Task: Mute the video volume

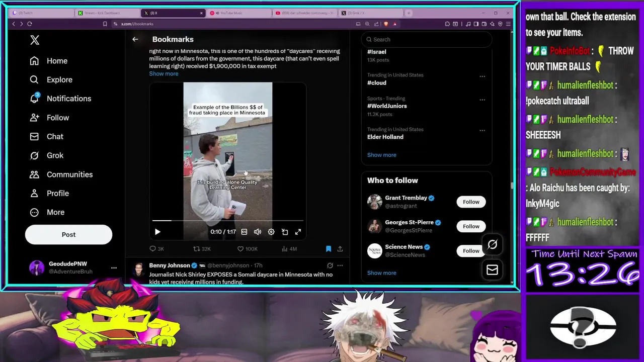Action: (258, 232)
